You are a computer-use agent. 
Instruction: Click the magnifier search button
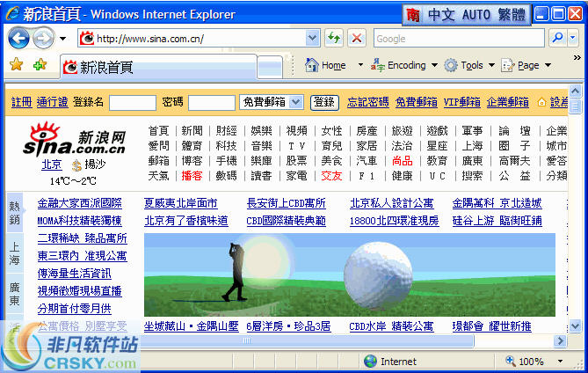(x=557, y=38)
